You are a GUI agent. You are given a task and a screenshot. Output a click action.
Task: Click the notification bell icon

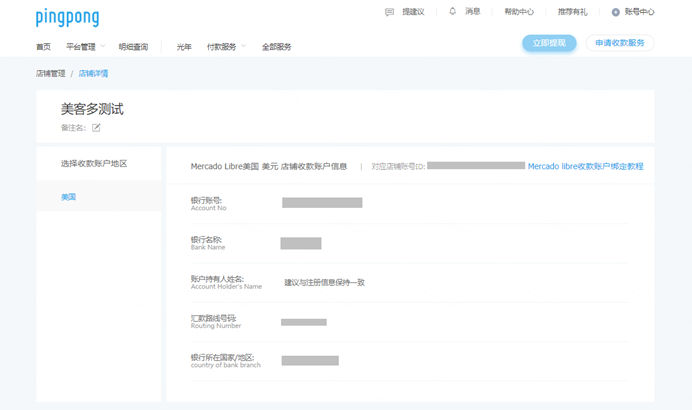coord(452,11)
